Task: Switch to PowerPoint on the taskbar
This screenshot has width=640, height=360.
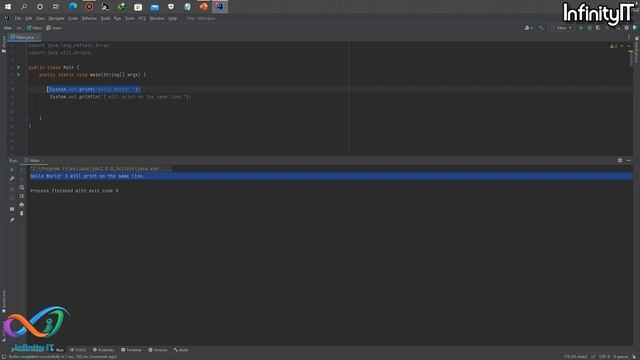Action: [x=203, y=7]
